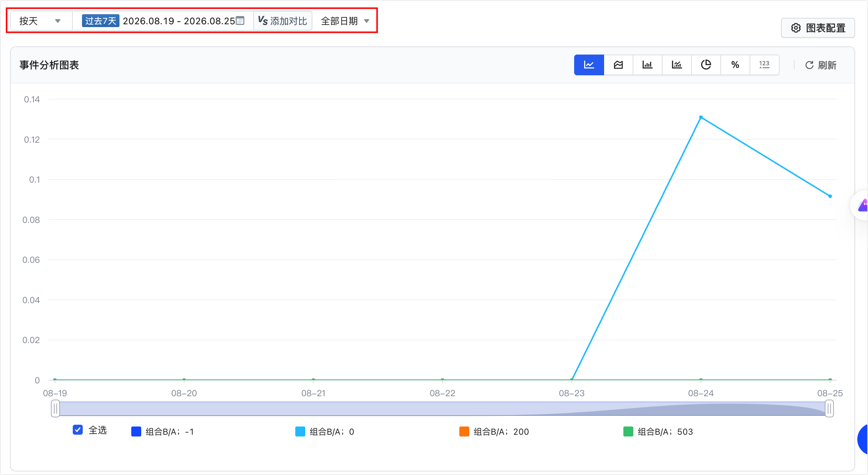Switch to area chart view
Screen dimensions: 868x475
[618, 65]
